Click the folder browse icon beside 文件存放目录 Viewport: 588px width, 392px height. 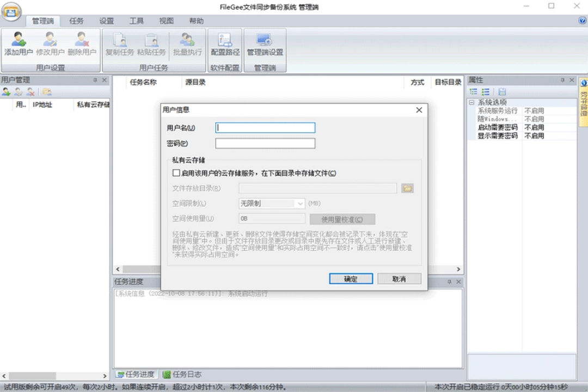[407, 188]
